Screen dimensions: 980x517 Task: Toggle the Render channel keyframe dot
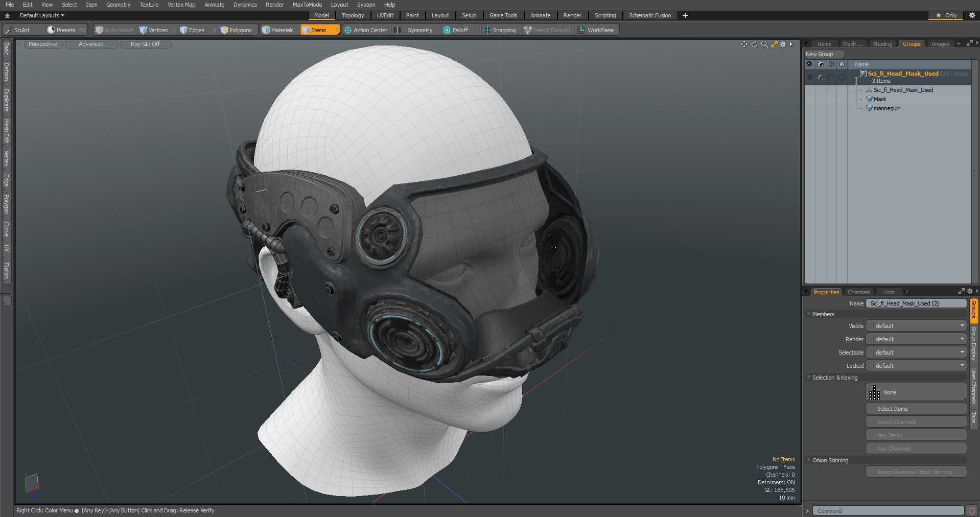pyautogui.click(x=870, y=339)
